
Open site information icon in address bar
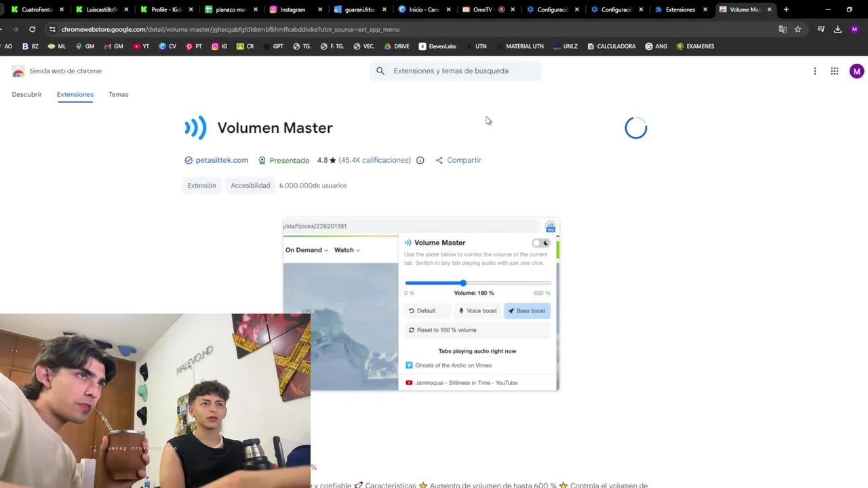[52, 29]
